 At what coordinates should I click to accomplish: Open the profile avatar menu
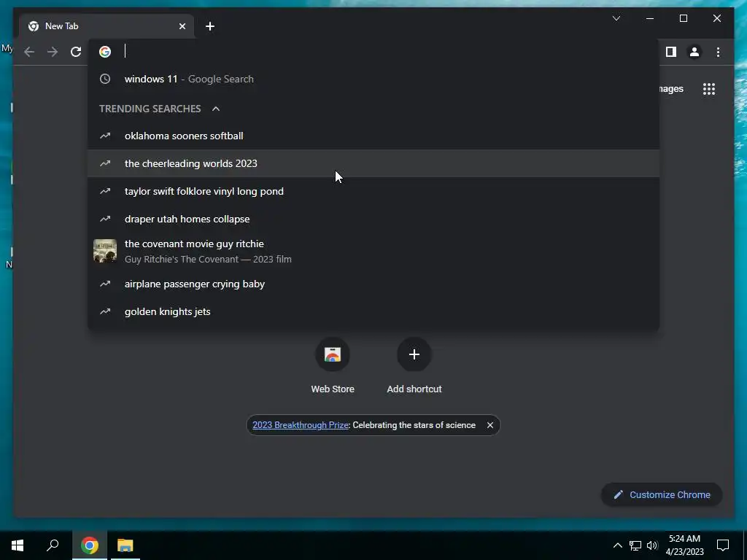point(694,52)
